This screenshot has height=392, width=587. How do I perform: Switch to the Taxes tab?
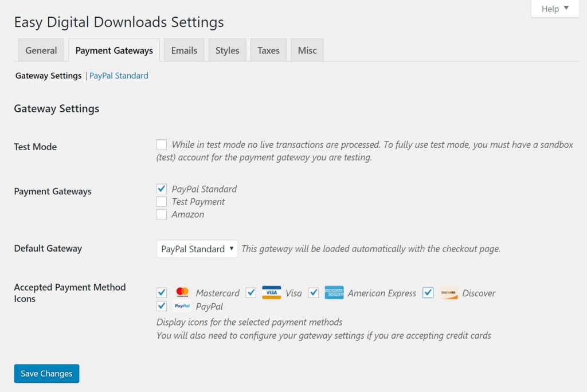point(268,50)
